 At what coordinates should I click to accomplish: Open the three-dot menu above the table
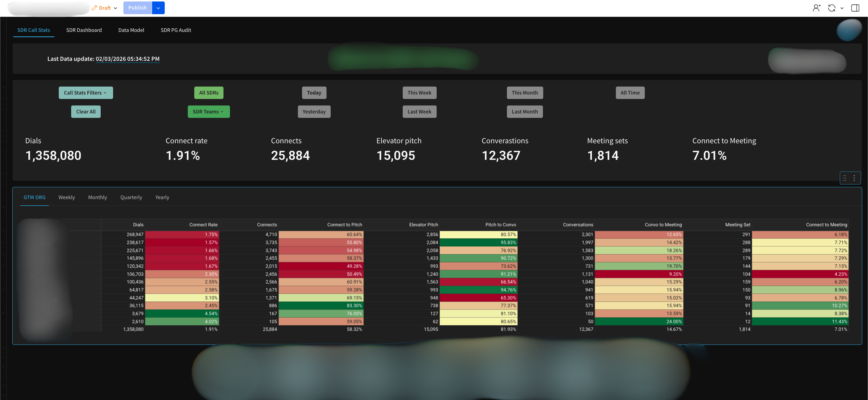854,178
